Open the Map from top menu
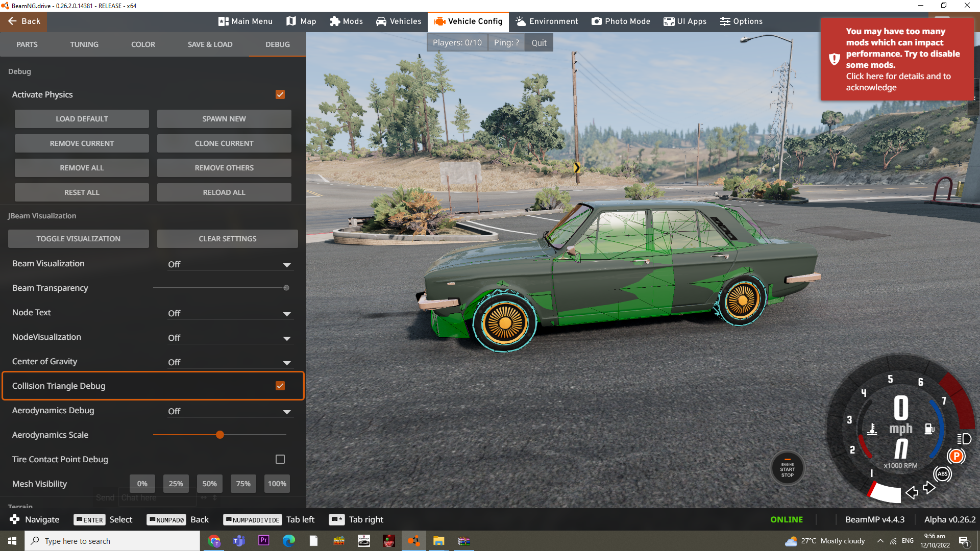980x551 pixels. coord(301,21)
